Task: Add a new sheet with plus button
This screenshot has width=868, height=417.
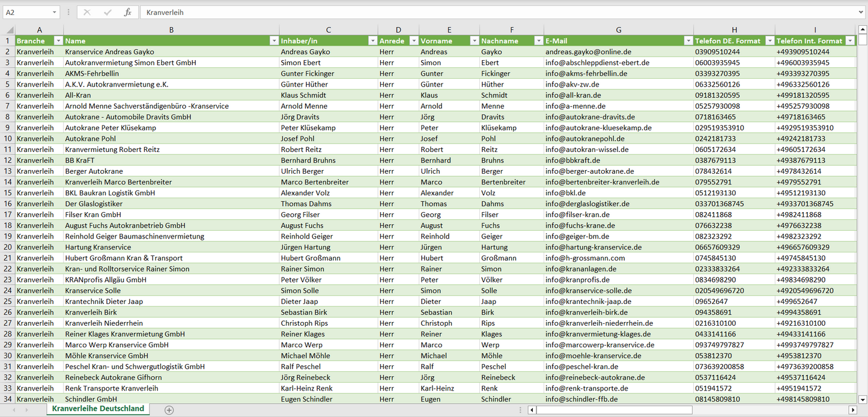Action: click(x=169, y=410)
